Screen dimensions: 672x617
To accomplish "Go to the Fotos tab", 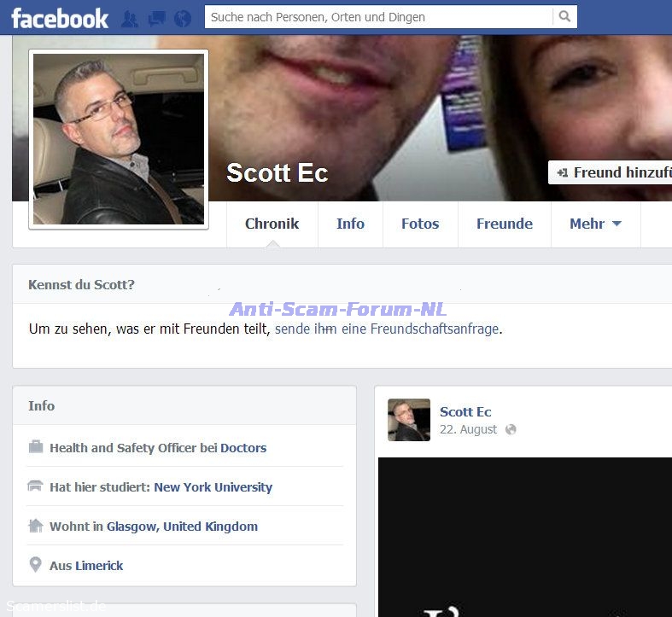I will pos(420,224).
